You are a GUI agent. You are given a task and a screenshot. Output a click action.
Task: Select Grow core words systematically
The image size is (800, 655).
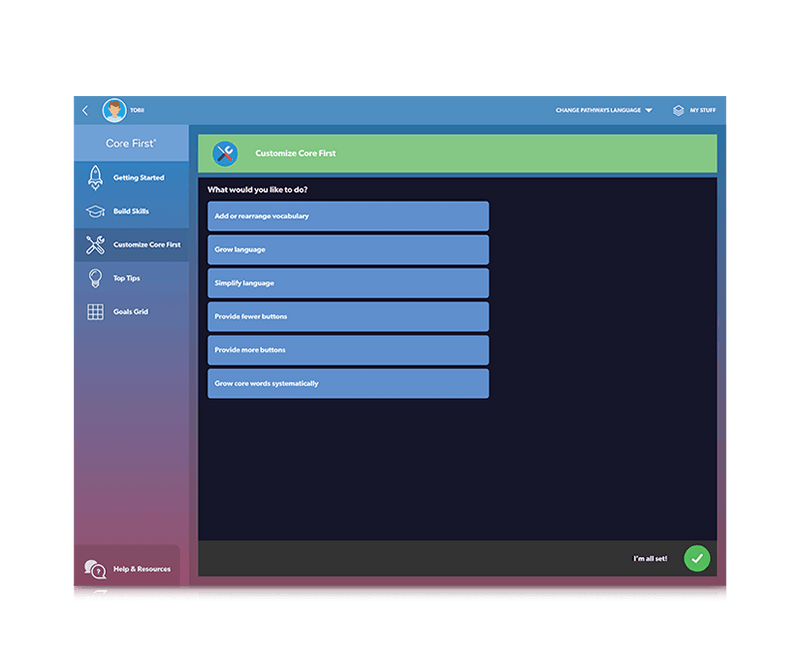click(348, 384)
